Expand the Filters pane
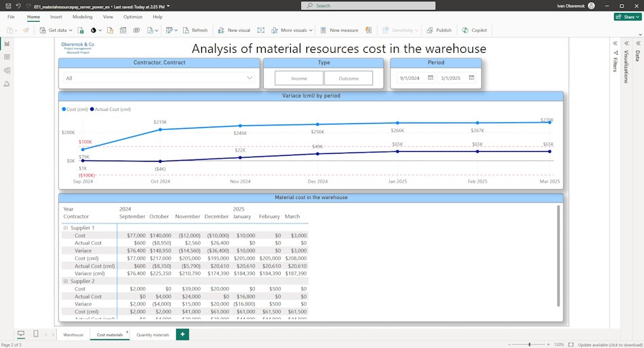Image resolution: width=644 pixels, height=348 pixels. pos(616,43)
